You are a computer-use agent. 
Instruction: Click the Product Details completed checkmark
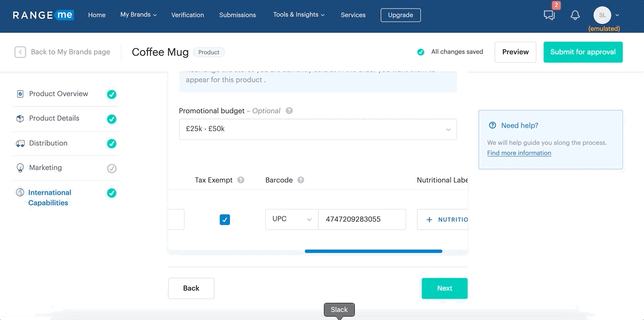point(112,119)
